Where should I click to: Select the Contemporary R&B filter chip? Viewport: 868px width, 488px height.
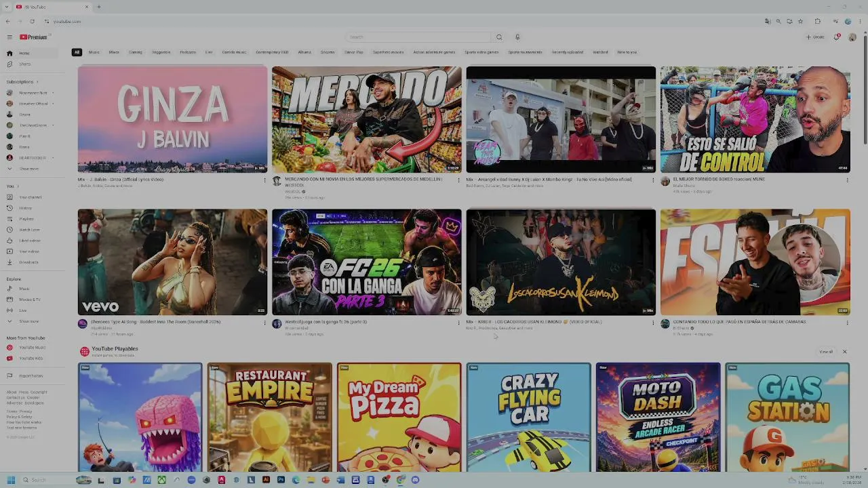tap(272, 52)
